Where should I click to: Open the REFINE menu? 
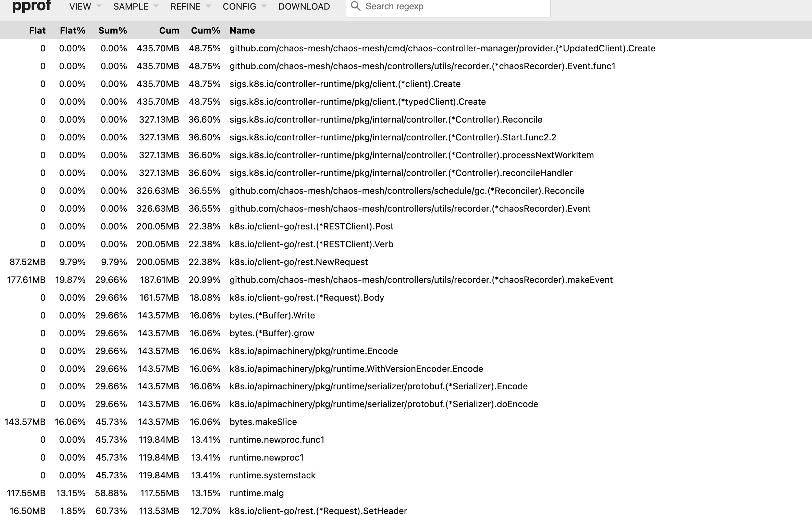(186, 6)
